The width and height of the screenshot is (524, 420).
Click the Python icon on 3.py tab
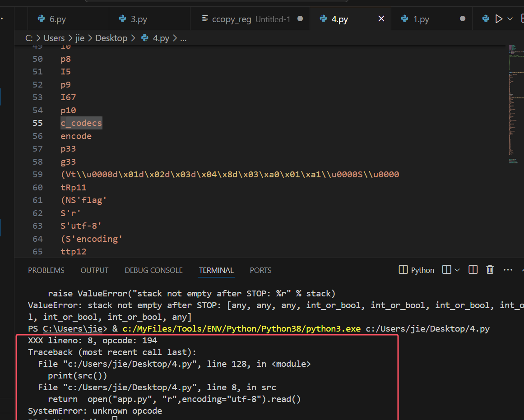123,18
